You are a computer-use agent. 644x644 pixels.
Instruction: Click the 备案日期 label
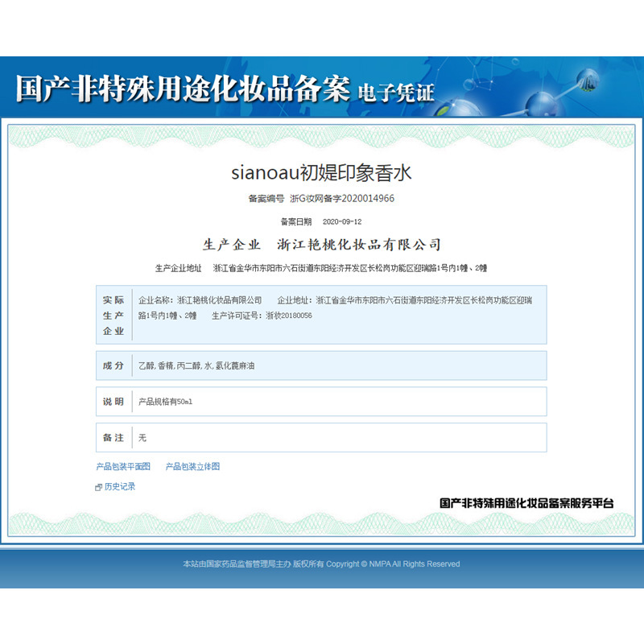pos(296,222)
